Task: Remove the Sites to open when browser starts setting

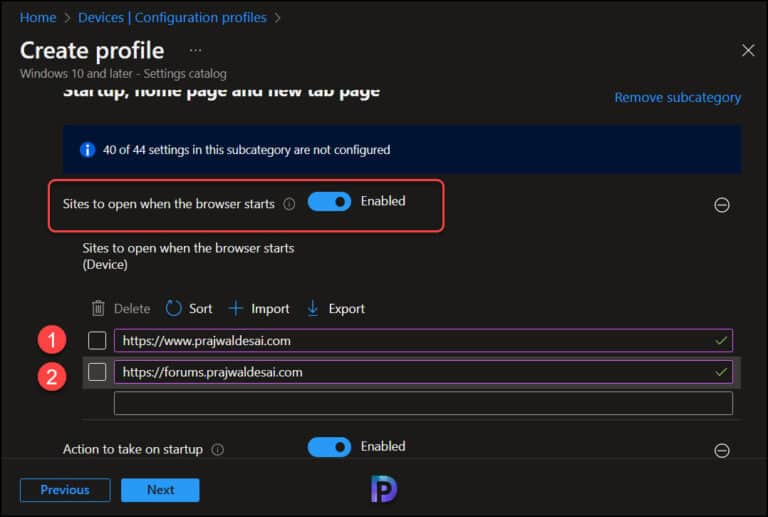Action: coord(721,205)
